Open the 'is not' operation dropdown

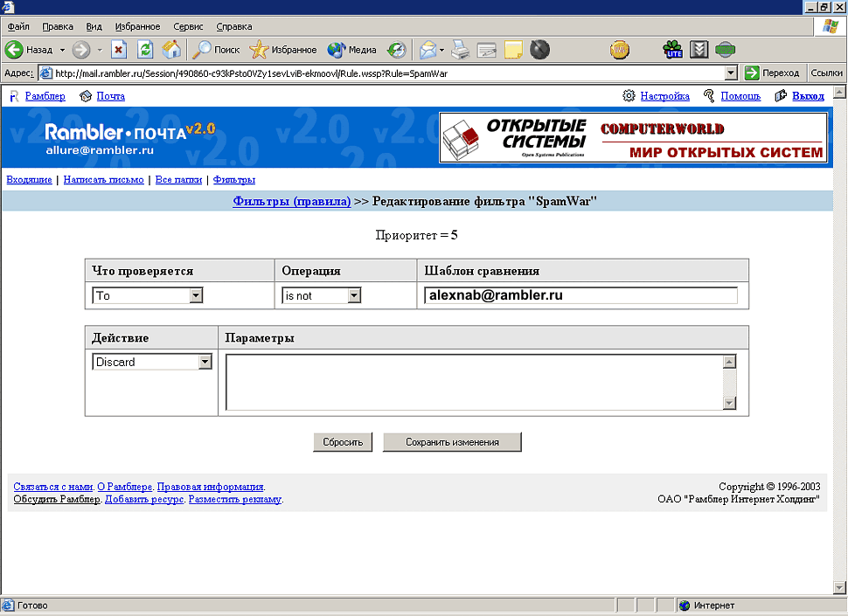pyautogui.click(x=354, y=295)
